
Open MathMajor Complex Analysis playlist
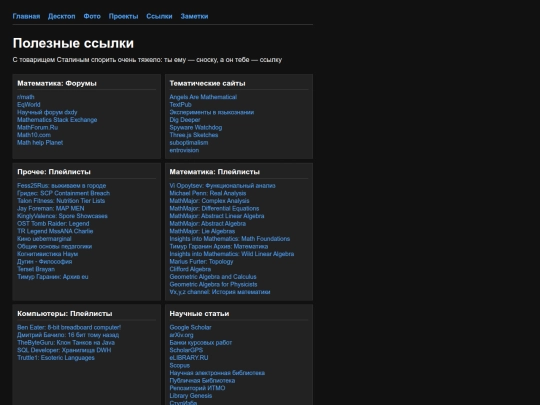click(209, 201)
